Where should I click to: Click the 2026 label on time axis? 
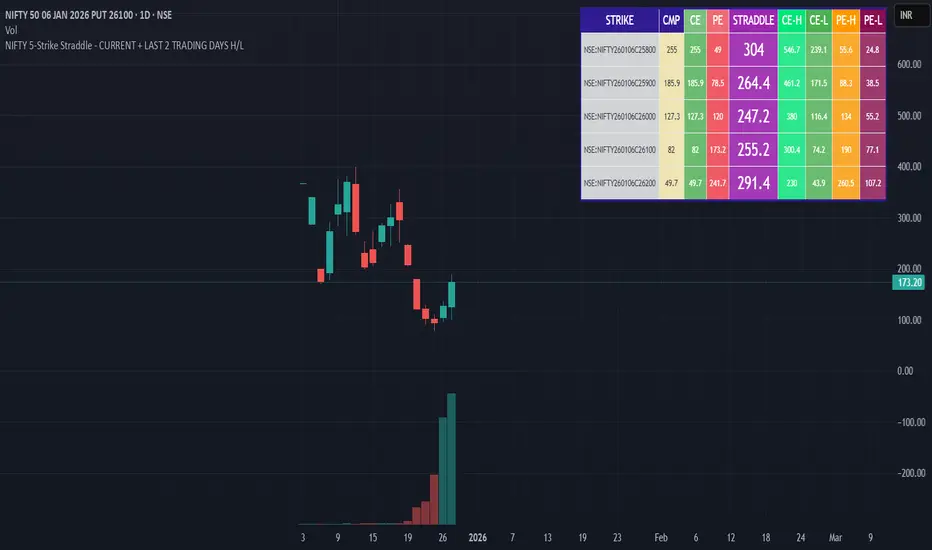coord(477,538)
